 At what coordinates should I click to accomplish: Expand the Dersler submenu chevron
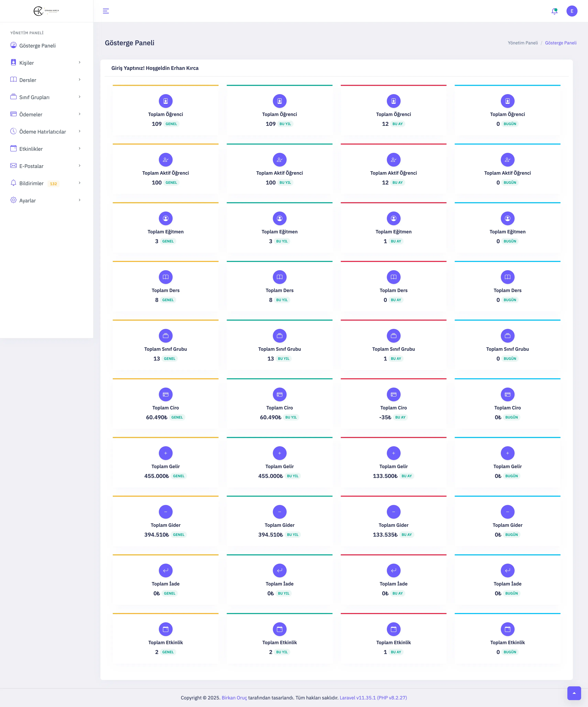click(79, 80)
